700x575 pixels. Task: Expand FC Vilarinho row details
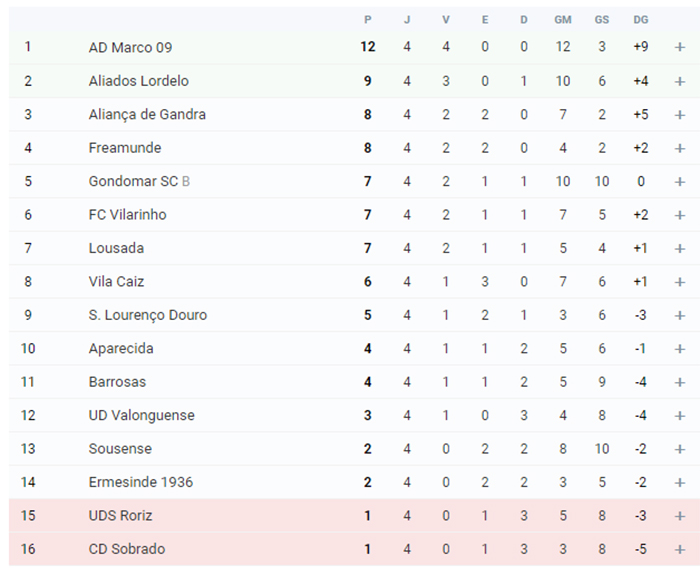[679, 215]
